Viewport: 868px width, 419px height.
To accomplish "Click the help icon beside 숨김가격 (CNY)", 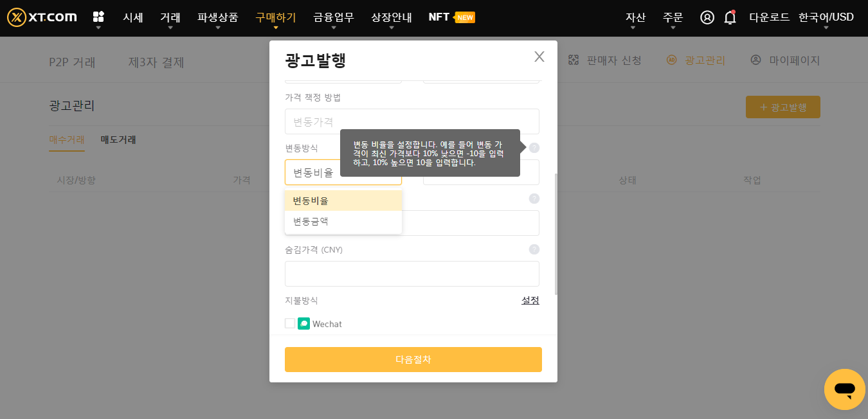I will [534, 249].
